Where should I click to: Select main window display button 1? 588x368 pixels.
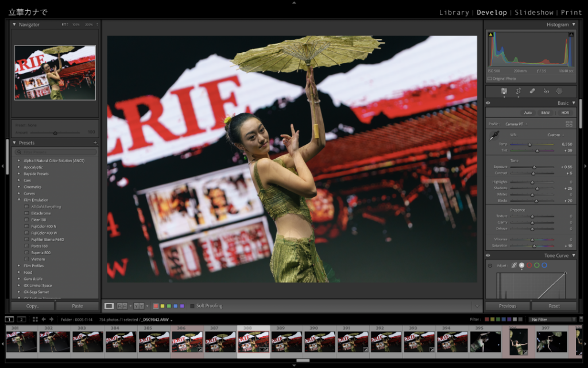pos(9,319)
